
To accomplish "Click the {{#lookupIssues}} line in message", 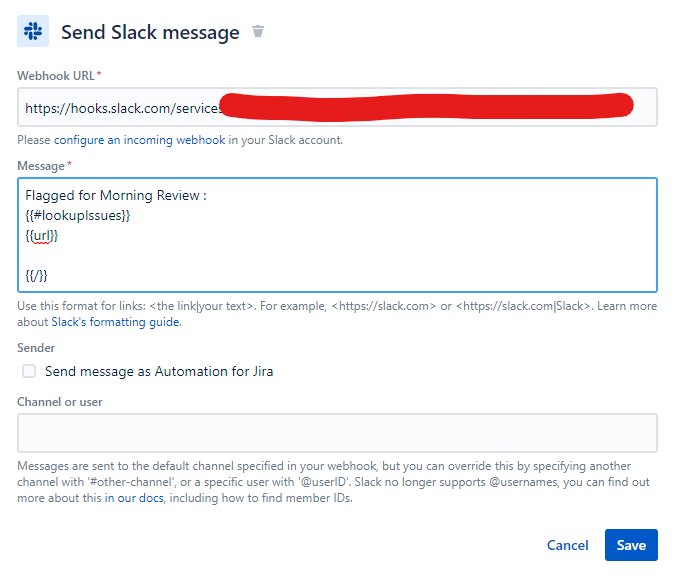I will pos(78,216).
